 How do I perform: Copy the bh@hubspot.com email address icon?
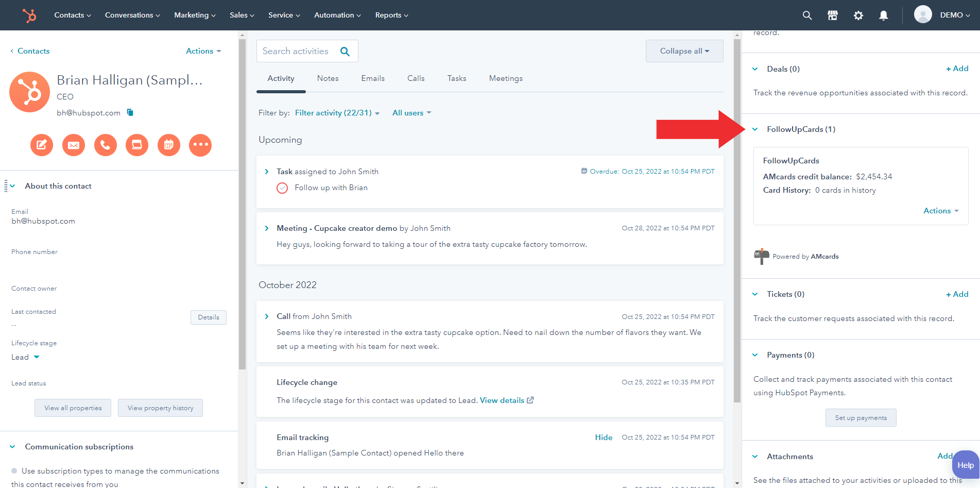pyautogui.click(x=130, y=112)
